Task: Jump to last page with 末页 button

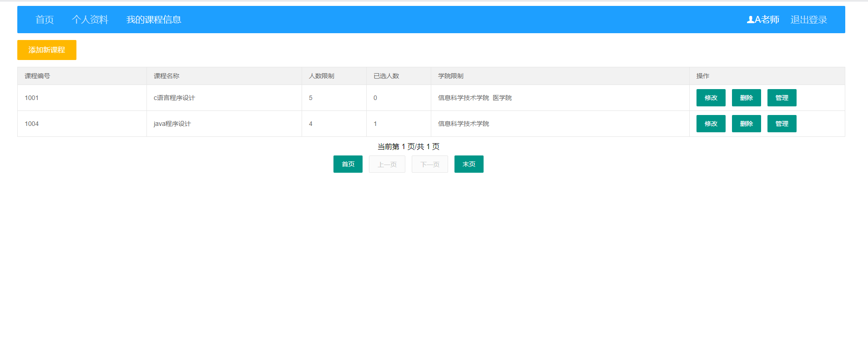Action: tap(469, 164)
